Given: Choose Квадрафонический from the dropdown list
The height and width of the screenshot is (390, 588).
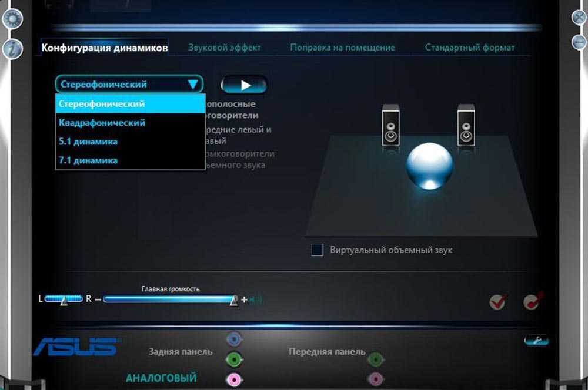Looking at the screenshot, I should pyautogui.click(x=102, y=123).
